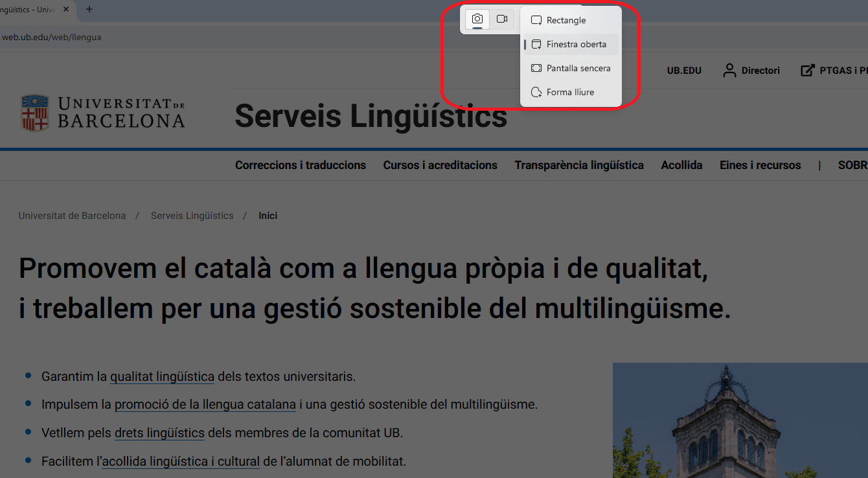Open a new browser tab

(89, 9)
